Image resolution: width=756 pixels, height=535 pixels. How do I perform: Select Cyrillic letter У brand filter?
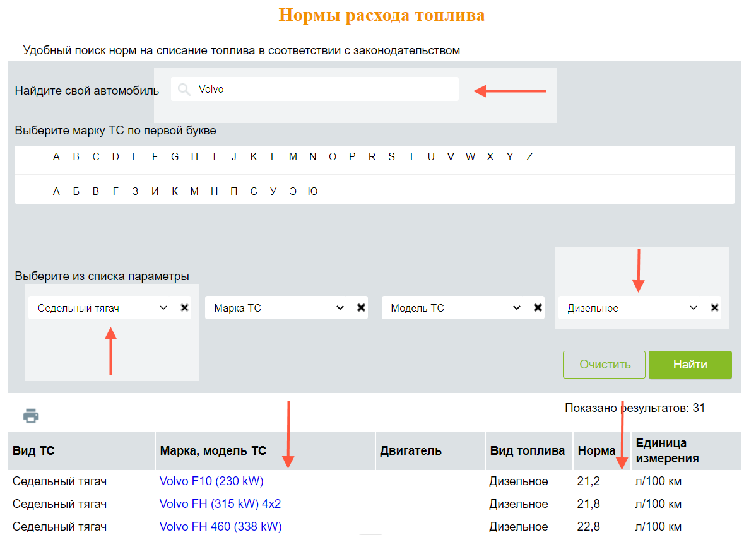(273, 191)
